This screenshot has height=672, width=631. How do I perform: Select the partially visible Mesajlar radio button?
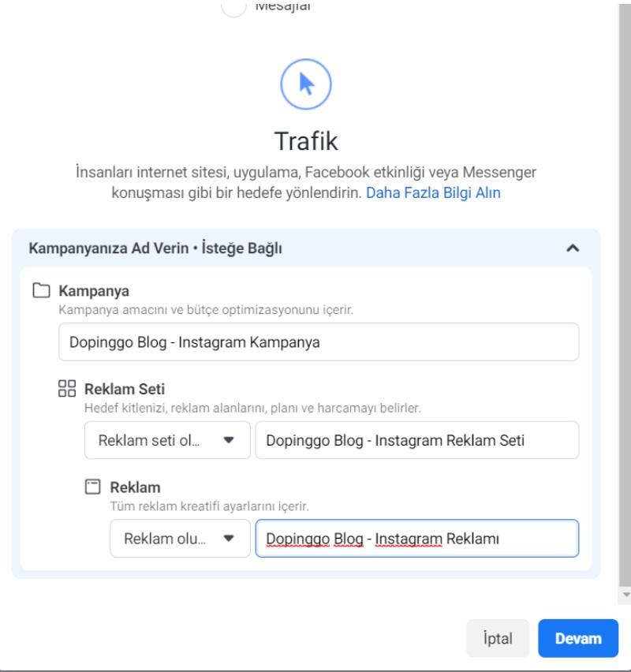233,7
